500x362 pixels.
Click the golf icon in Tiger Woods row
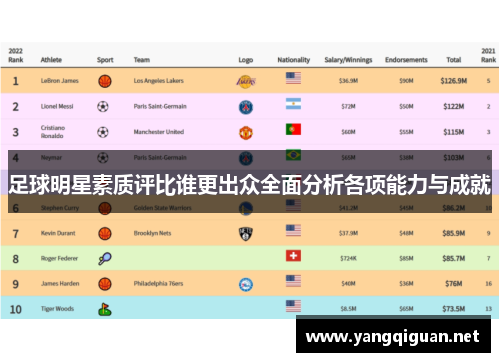point(105,309)
